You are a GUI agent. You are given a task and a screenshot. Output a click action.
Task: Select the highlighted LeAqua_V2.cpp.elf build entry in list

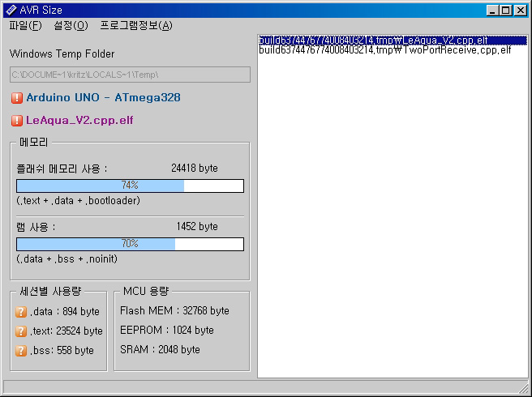click(x=384, y=40)
